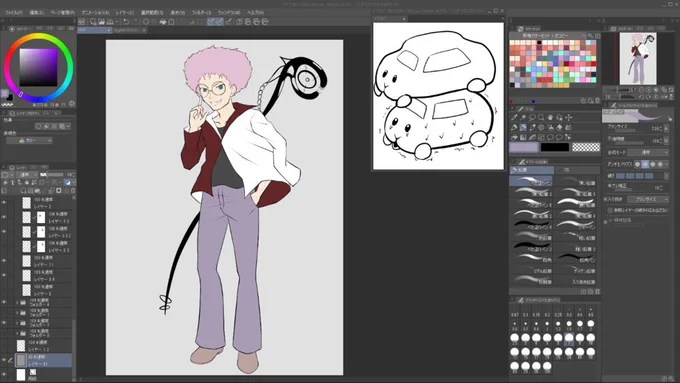Delete sub tool with trash icon

(598, 291)
